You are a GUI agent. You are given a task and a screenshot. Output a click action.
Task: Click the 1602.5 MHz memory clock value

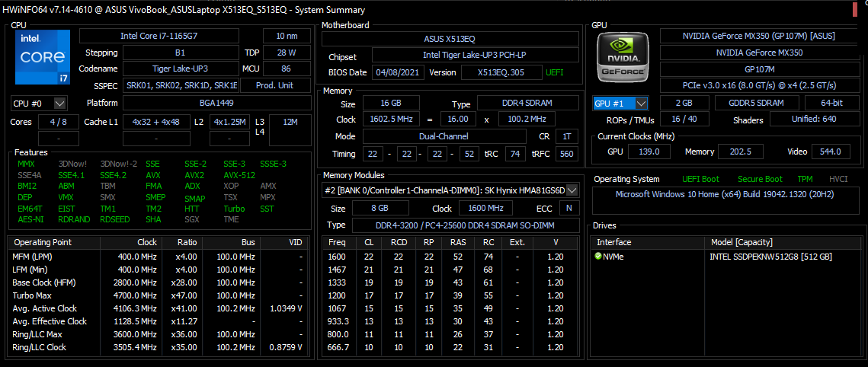point(391,120)
